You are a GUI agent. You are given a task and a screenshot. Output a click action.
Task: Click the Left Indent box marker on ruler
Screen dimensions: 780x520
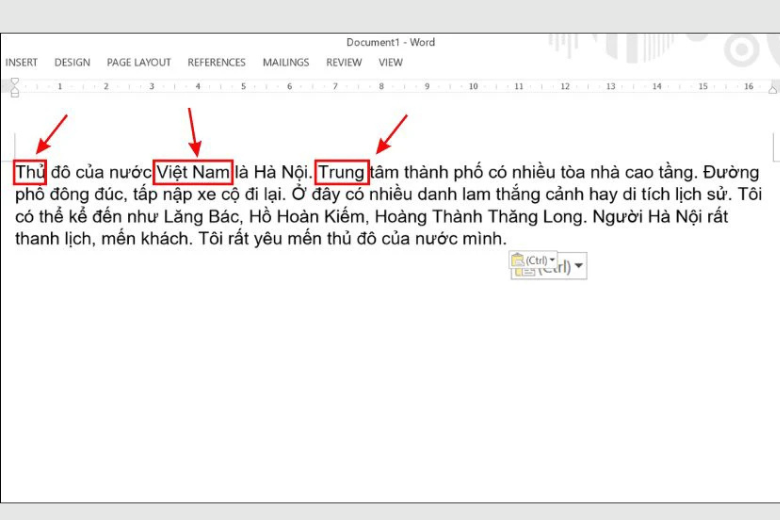pos(14,94)
